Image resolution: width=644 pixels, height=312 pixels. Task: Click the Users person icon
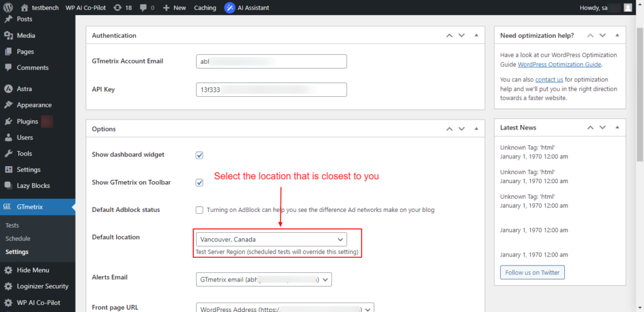[8, 138]
